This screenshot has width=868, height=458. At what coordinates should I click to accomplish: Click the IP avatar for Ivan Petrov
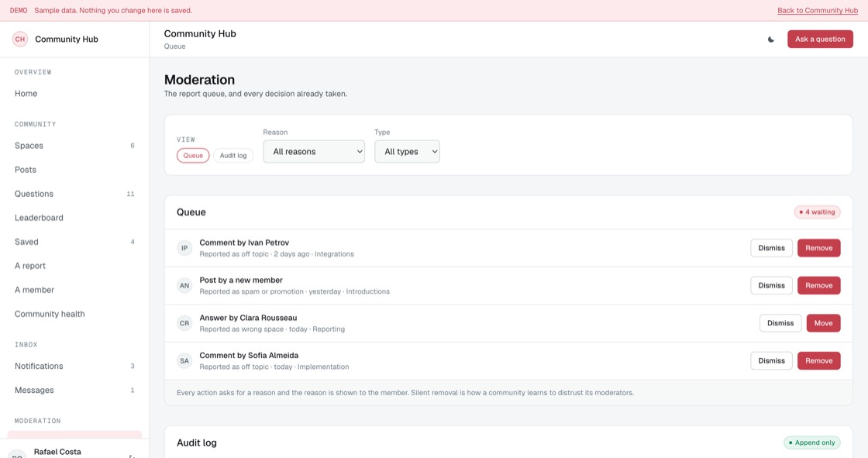click(x=184, y=248)
